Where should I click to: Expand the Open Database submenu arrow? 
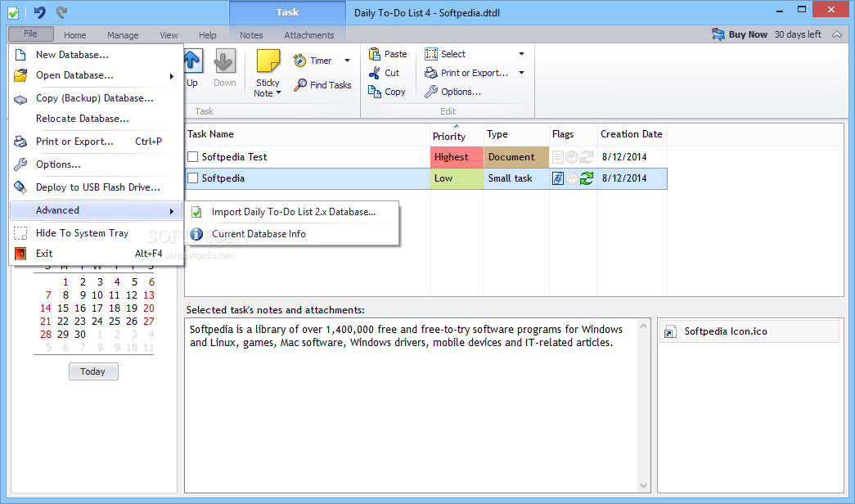pos(172,76)
